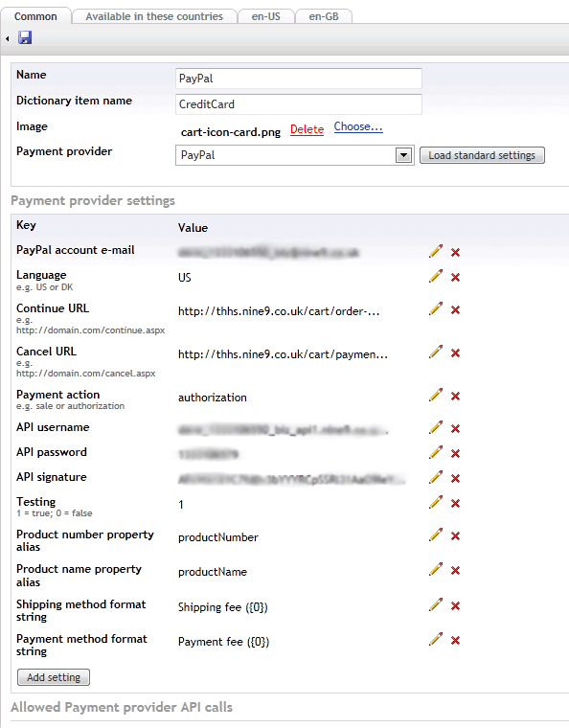Edit the Language setting with pencil icon
This screenshot has width=569, height=728.
[435, 276]
